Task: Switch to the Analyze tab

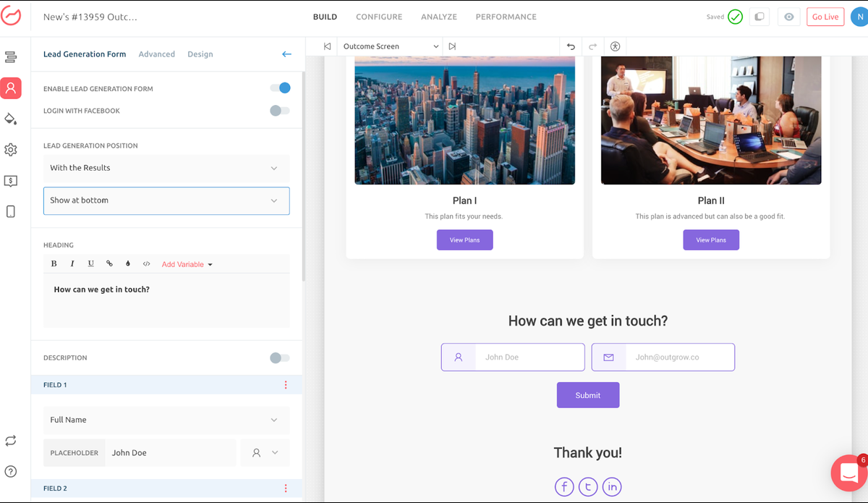Action: tap(438, 17)
